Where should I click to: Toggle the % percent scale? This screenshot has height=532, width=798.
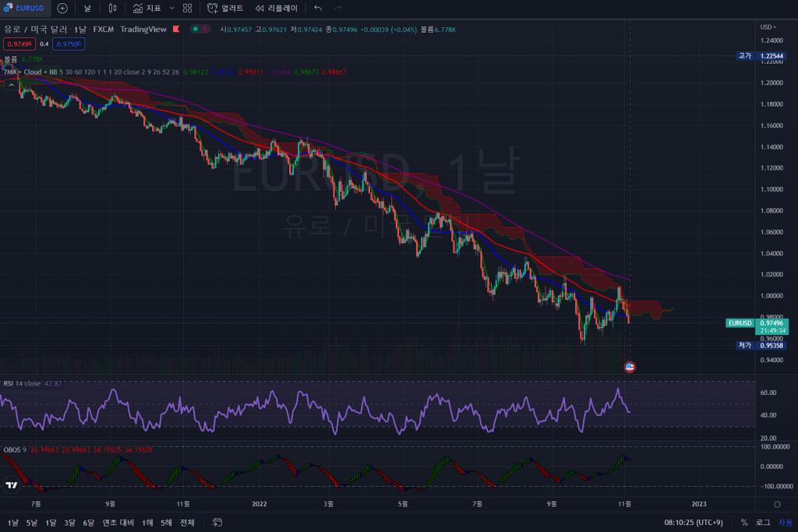(x=744, y=522)
